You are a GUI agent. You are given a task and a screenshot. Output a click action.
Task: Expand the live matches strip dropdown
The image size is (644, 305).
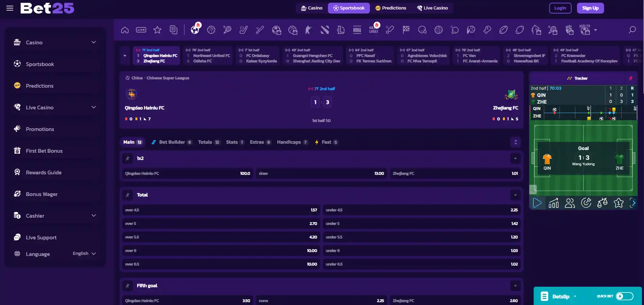click(125, 56)
